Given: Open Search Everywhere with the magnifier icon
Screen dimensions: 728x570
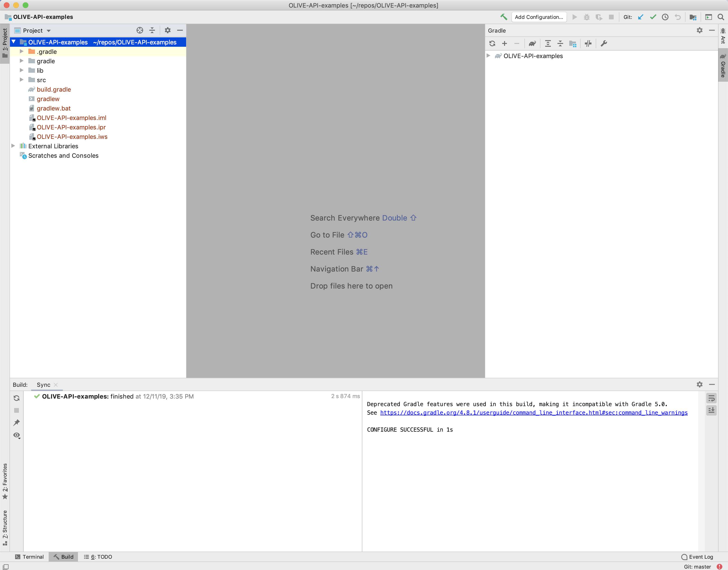Looking at the screenshot, I should 721,17.
